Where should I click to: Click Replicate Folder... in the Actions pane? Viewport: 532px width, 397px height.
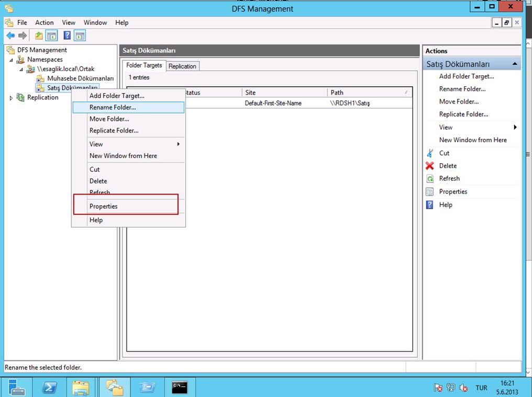click(464, 114)
